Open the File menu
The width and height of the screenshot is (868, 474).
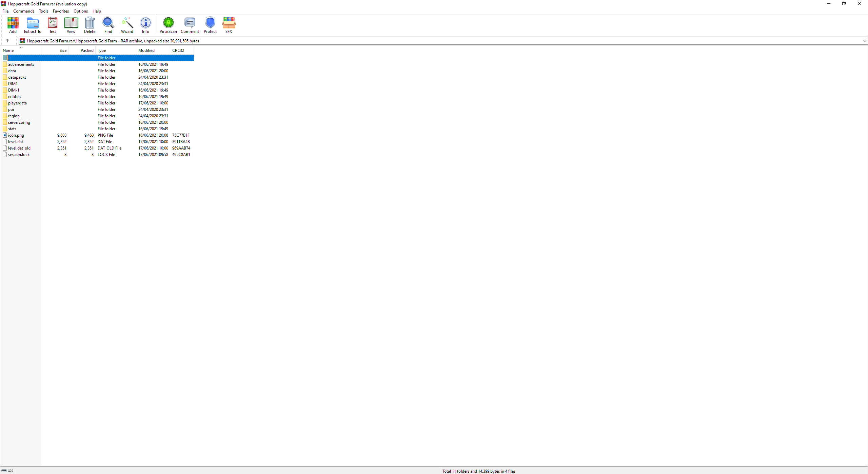(5, 11)
